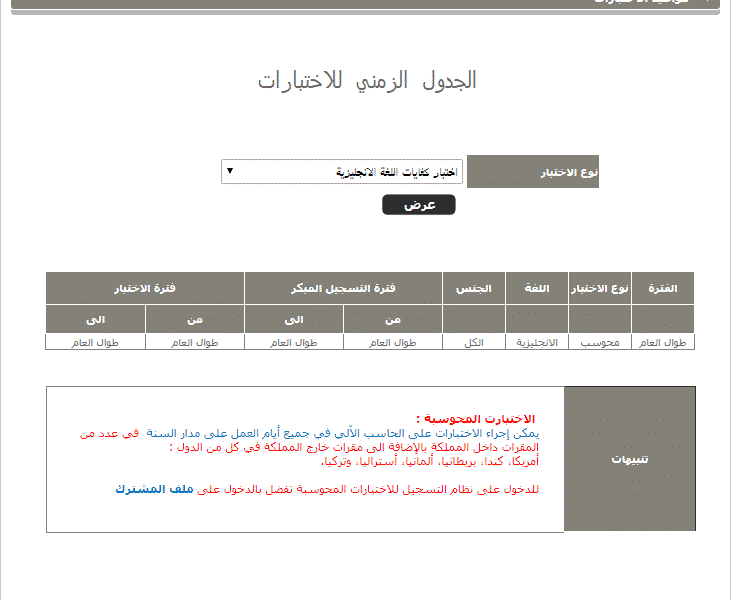Click the من subheader under فترة الاختبار

tap(195, 320)
